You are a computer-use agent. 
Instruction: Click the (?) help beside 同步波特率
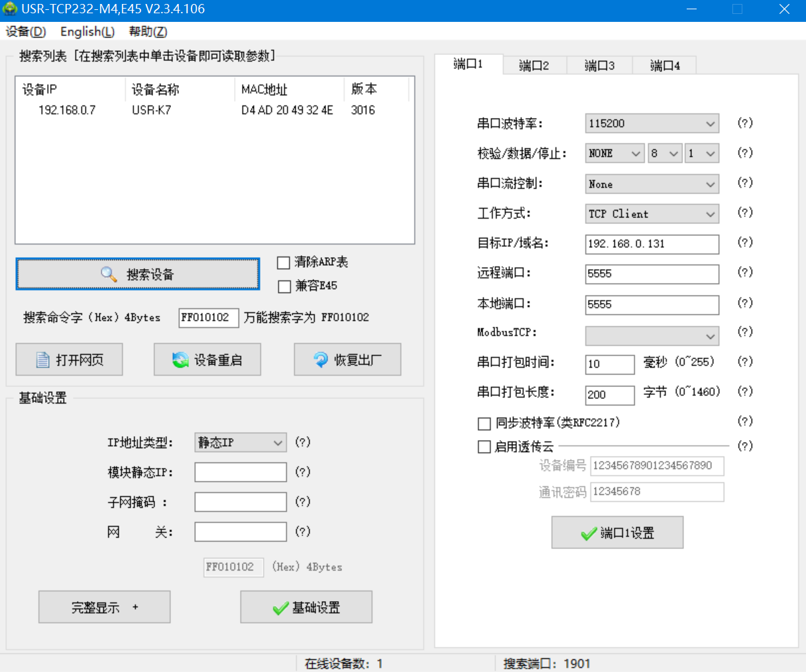pos(745,421)
